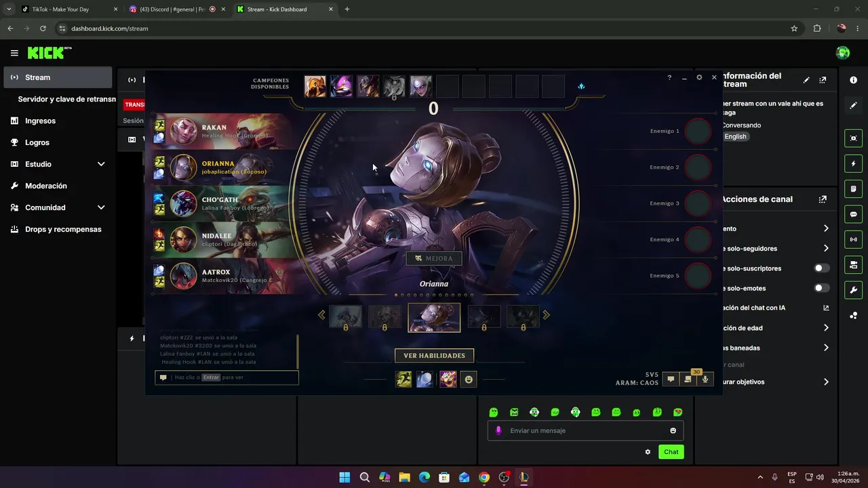Click the League chat input box
This screenshot has height=488, width=868.
tap(226, 378)
